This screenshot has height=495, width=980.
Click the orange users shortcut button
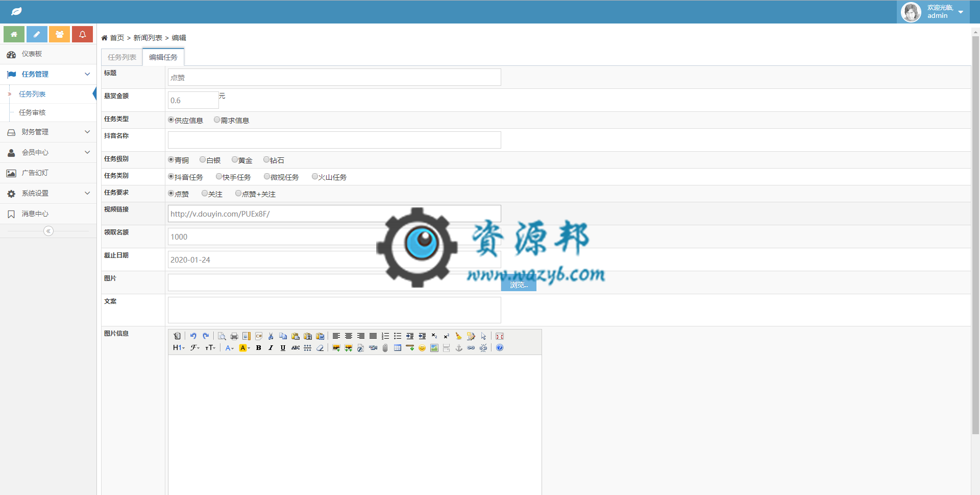60,34
